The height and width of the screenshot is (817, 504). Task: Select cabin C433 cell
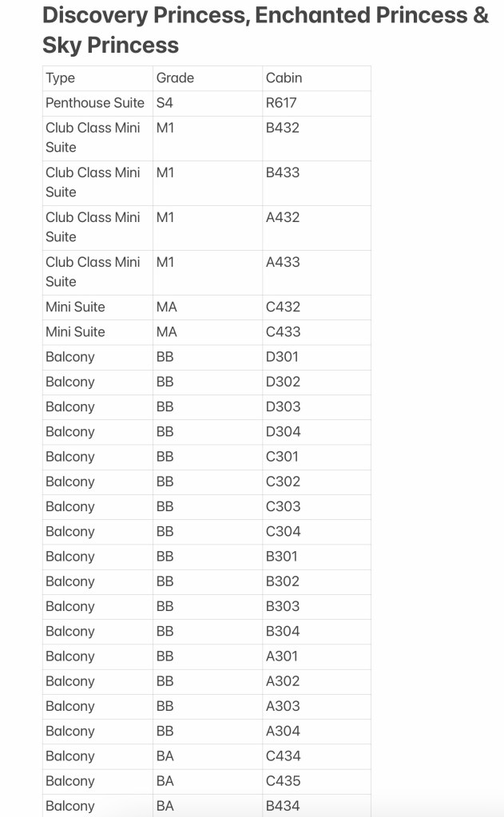(x=283, y=331)
